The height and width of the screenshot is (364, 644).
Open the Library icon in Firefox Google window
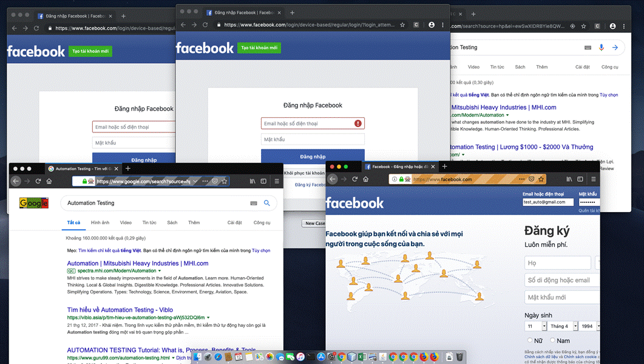tap(253, 181)
